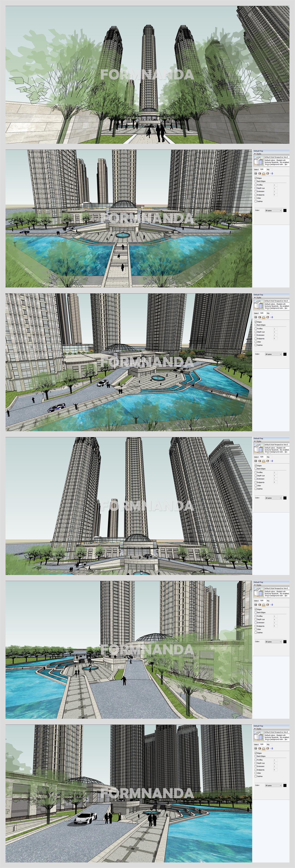Screen dimensions: 295x868
Task: Open Edge settings in lone-walker path view tray
Action: point(256,605)
